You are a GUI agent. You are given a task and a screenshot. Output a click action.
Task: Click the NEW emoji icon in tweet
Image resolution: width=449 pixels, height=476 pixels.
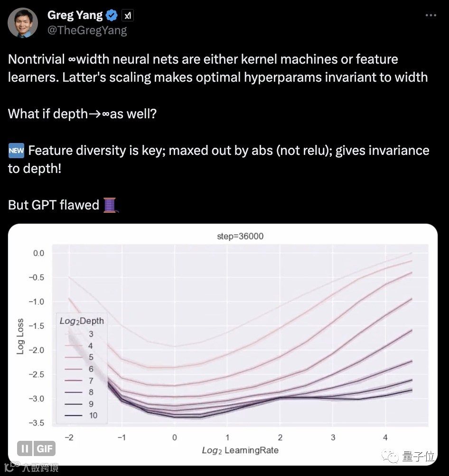(x=16, y=151)
